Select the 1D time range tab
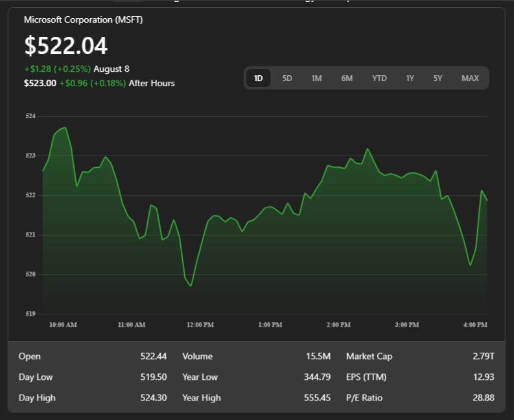 [258, 78]
